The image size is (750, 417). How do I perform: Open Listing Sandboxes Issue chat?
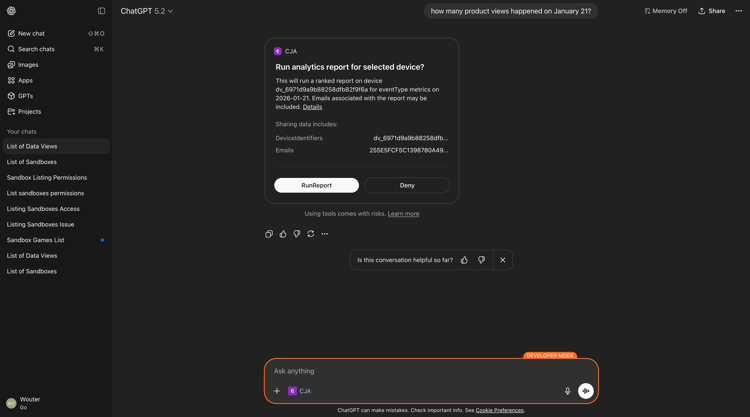point(56,224)
